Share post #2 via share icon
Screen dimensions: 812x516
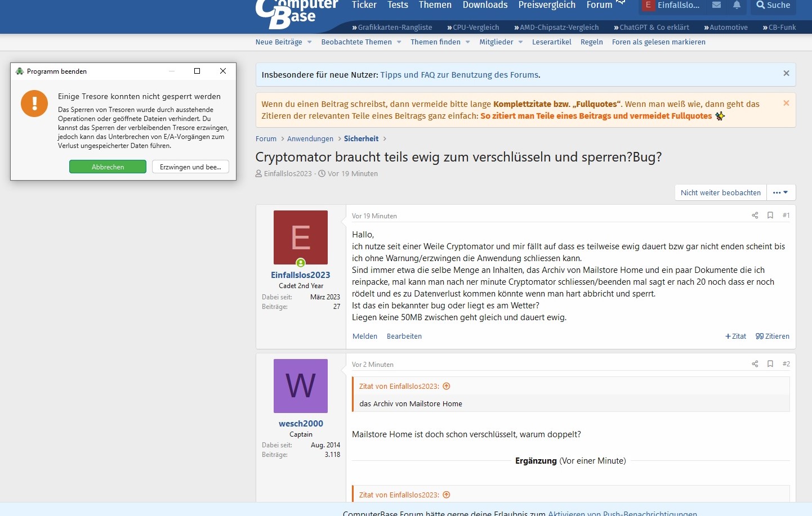point(755,364)
